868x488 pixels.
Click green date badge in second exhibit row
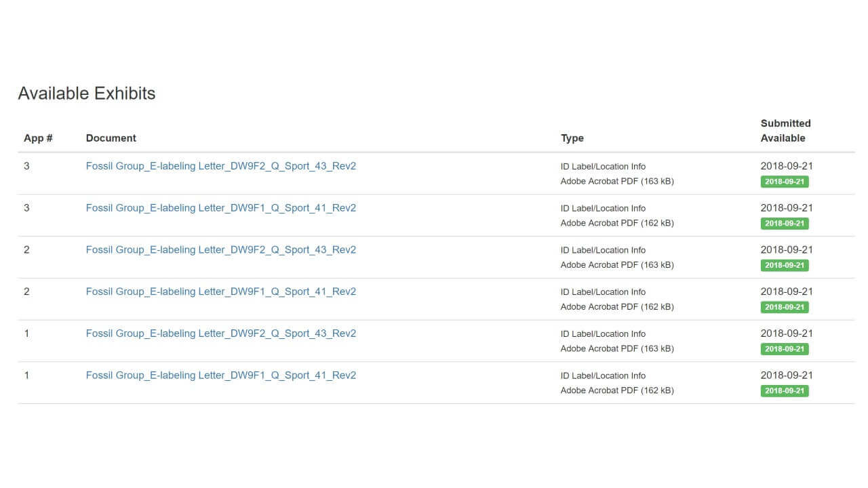(785, 224)
